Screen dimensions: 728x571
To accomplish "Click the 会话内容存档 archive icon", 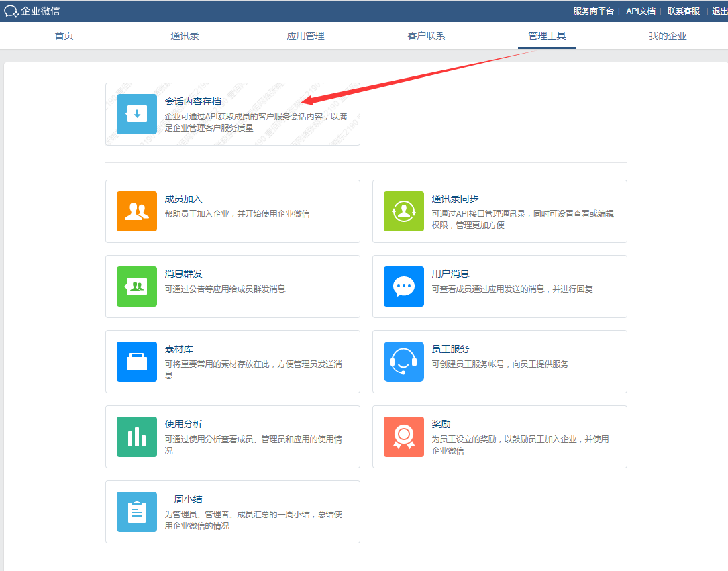I will click(137, 114).
